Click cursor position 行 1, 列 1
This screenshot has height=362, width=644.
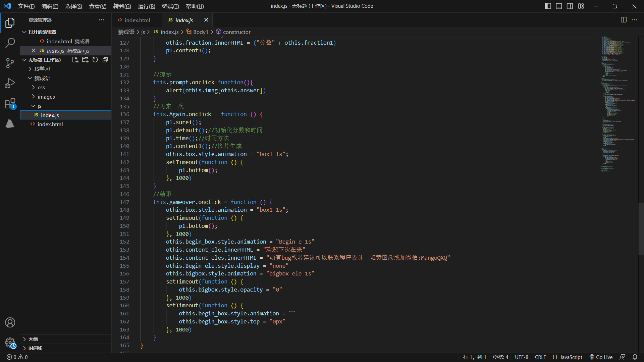coord(474,357)
